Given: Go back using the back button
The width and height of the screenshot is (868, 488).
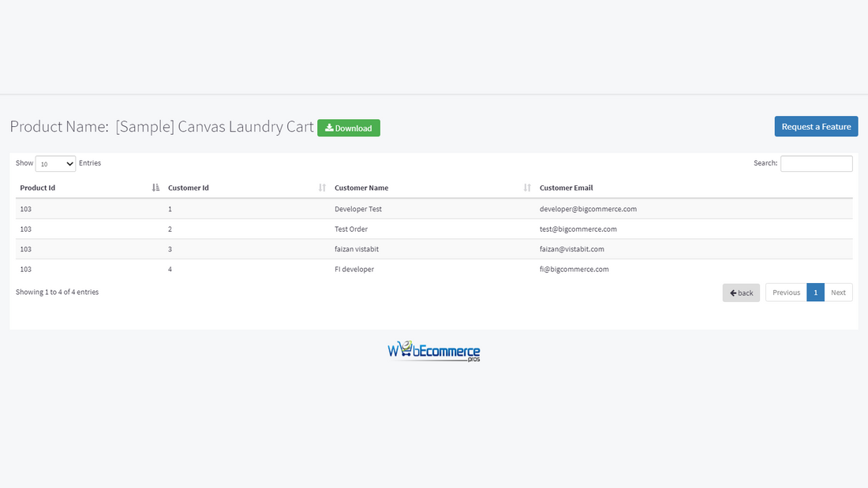Looking at the screenshot, I should (741, 292).
